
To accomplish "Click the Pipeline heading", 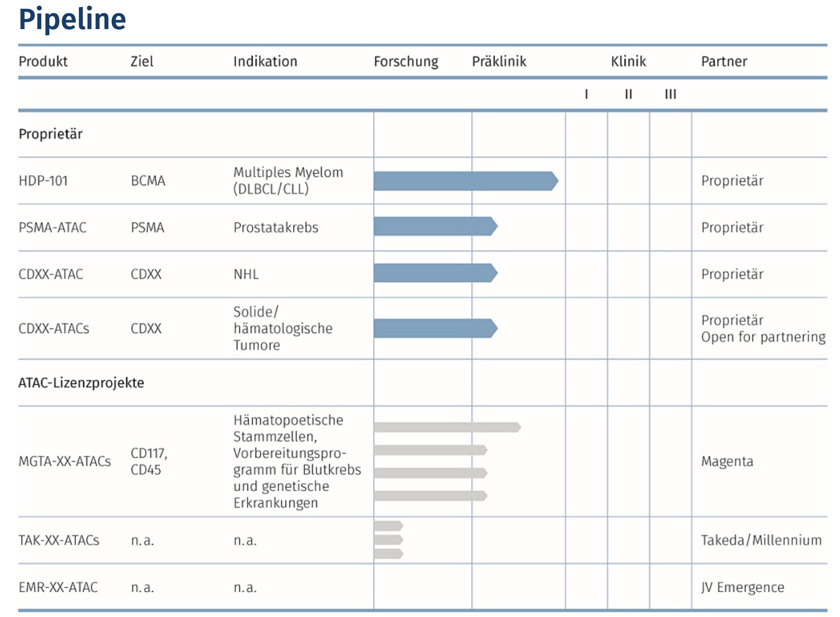I will (x=72, y=19).
